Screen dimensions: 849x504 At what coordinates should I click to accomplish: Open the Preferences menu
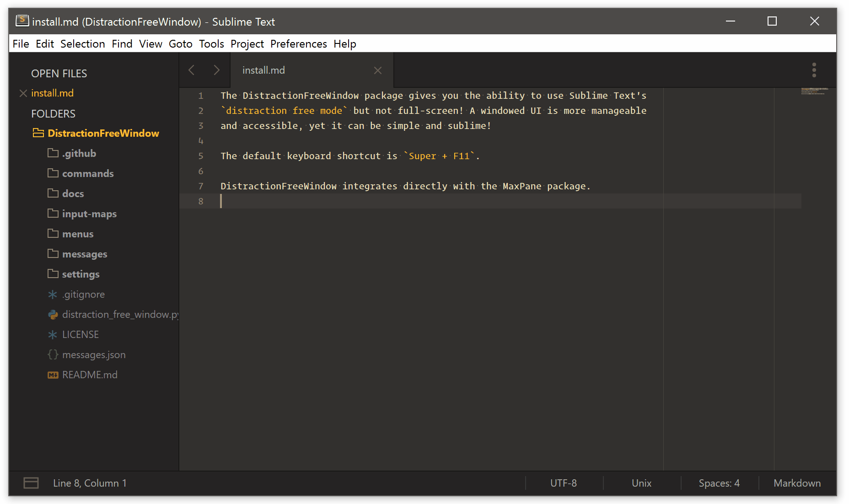299,44
